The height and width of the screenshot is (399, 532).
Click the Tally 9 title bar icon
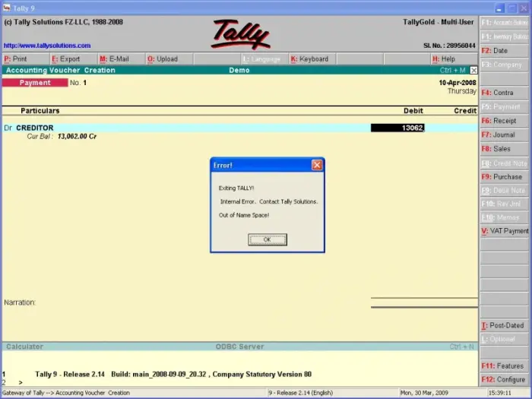(x=6, y=8)
